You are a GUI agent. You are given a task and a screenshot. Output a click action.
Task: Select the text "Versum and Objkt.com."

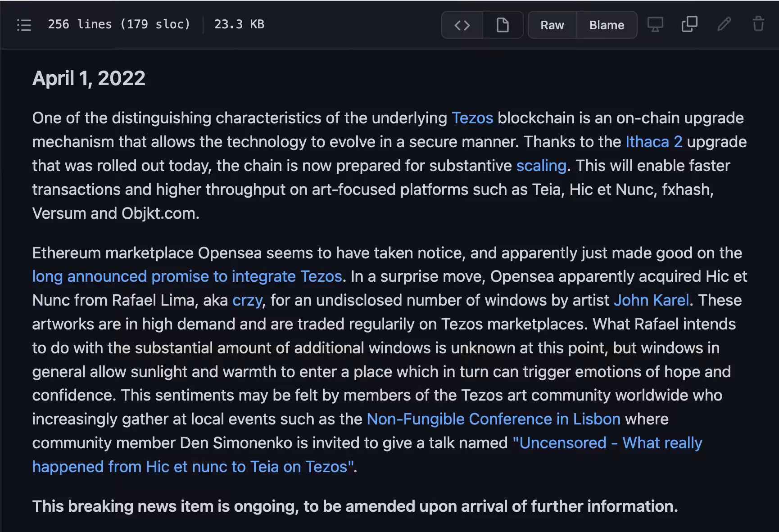(x=116, y=213)
